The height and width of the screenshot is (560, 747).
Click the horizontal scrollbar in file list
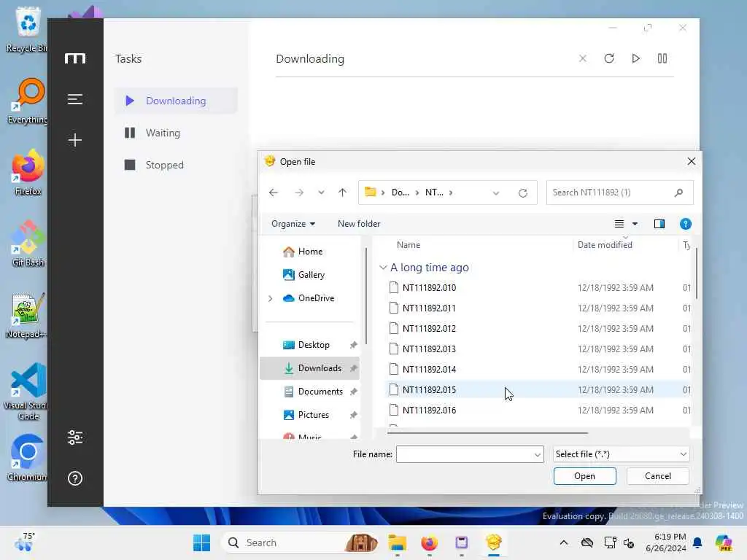click(x=487, y=433)
